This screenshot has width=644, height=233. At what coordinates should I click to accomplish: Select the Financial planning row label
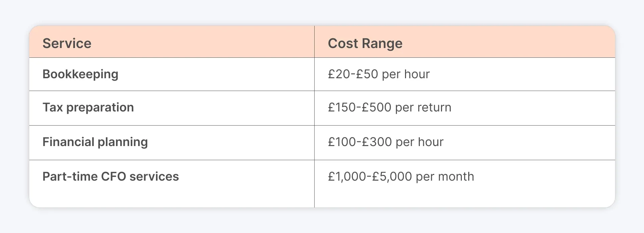(95, 142)
